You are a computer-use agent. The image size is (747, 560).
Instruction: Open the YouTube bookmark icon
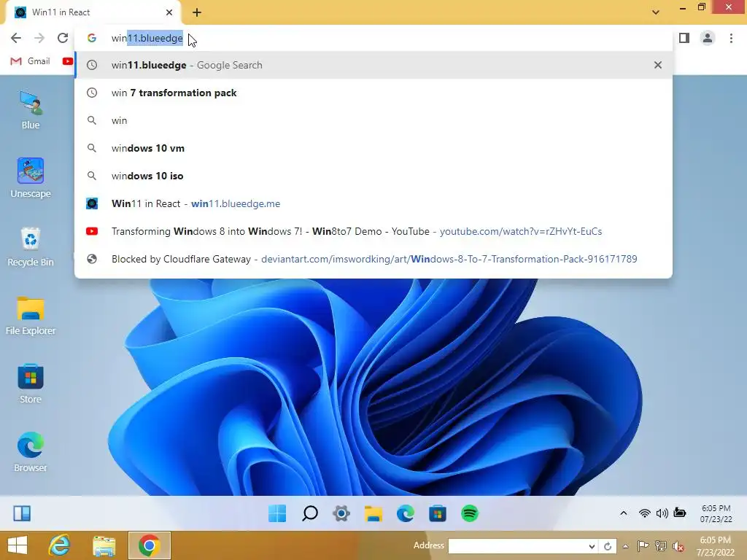pyautogui.click(x=68, y=61)
